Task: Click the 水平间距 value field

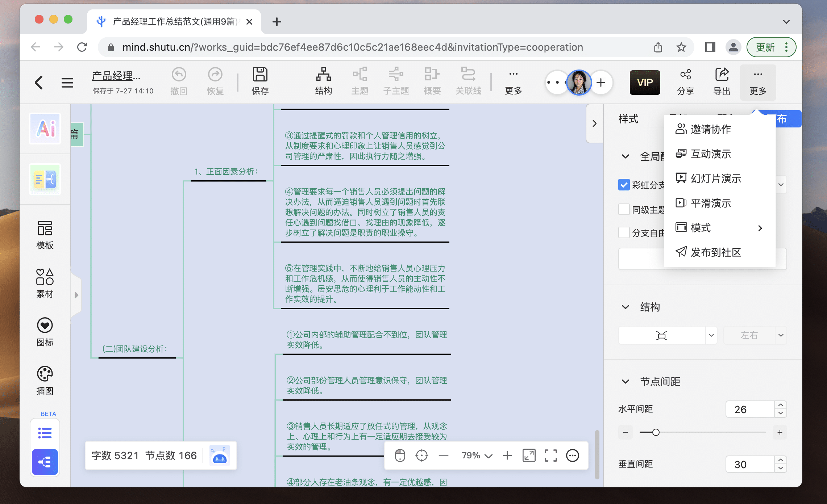Action: 749,409
